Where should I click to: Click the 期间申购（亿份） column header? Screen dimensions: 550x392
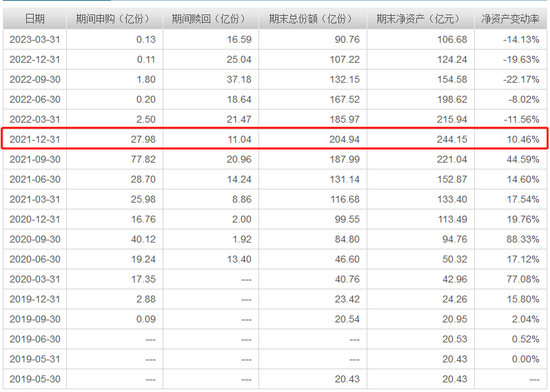click(114, 19)
